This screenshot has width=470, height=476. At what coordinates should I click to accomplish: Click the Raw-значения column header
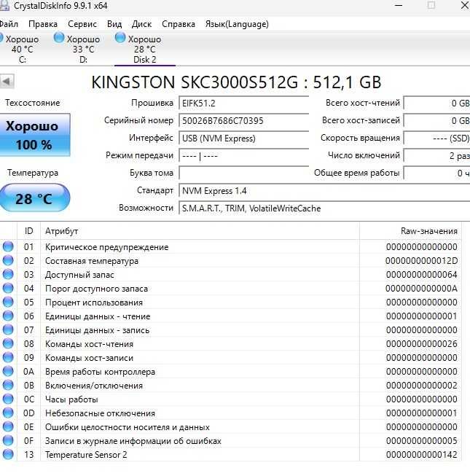coord(410,231)
